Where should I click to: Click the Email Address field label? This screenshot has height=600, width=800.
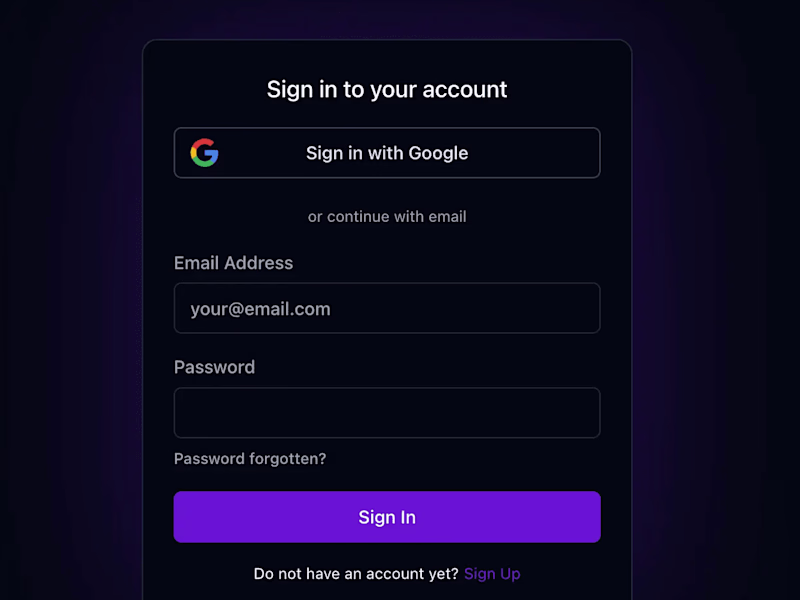point(234,263)
